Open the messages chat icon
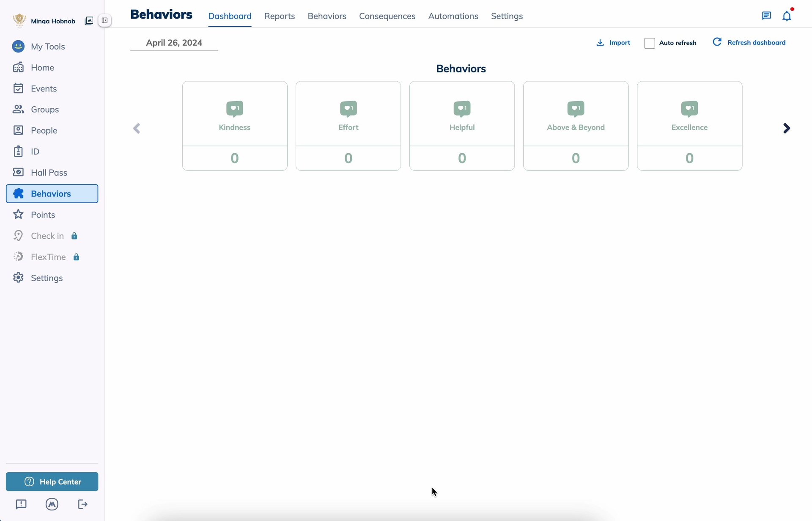The height and width of the screenshot is (521, 812). click(x=766, y=16)
